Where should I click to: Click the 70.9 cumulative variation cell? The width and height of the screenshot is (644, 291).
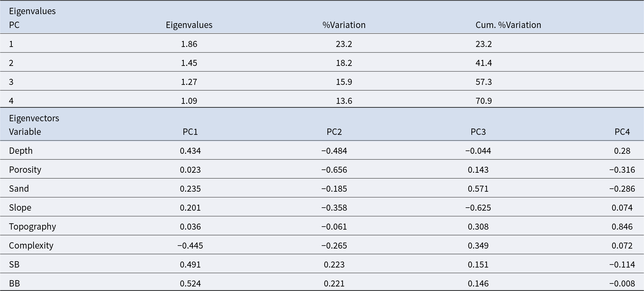484,101
